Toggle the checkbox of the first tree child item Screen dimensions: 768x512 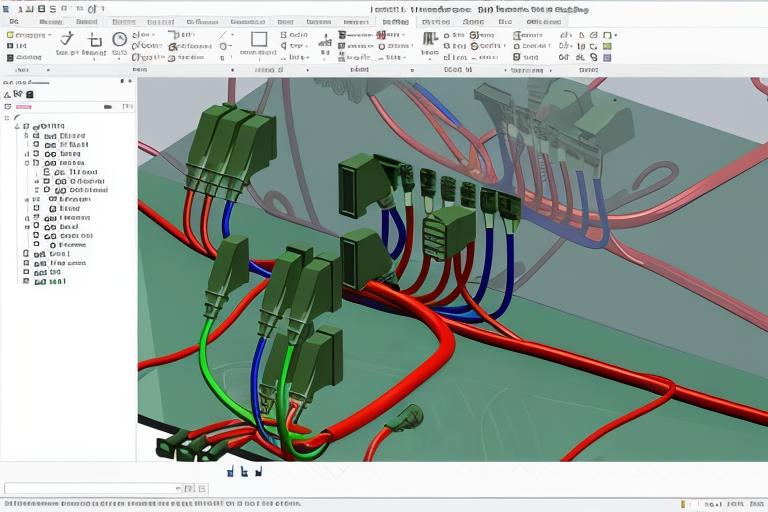pos(36,136)
